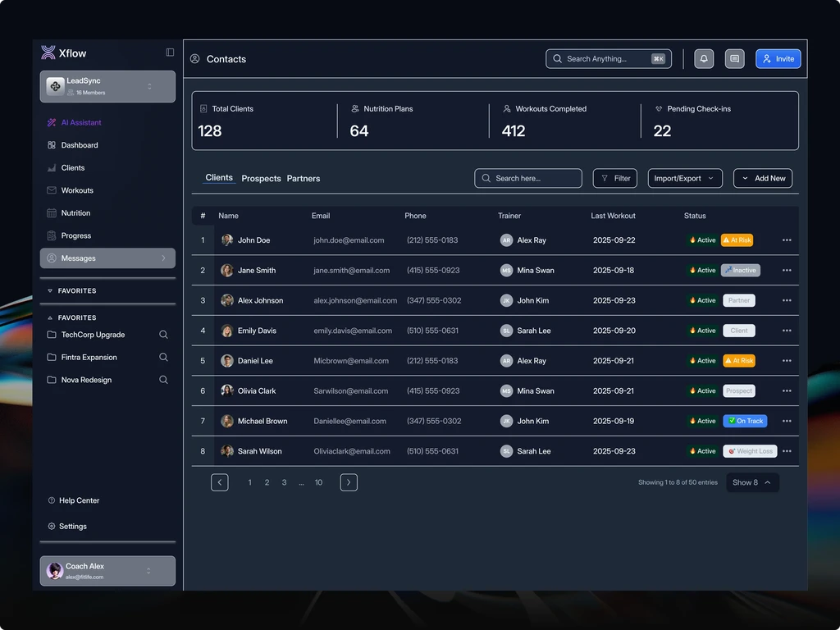This screenshot has height=630, width=840.
Task: Open the chat messages icon in header
Action: [x=734, y=59]
